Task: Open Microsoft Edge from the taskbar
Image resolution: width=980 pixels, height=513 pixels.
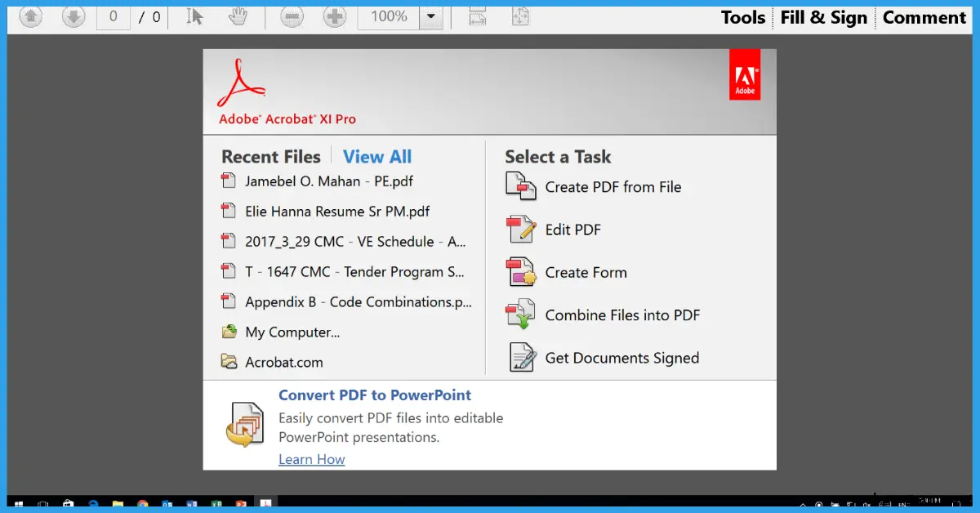Action: [x=93, y=504]
